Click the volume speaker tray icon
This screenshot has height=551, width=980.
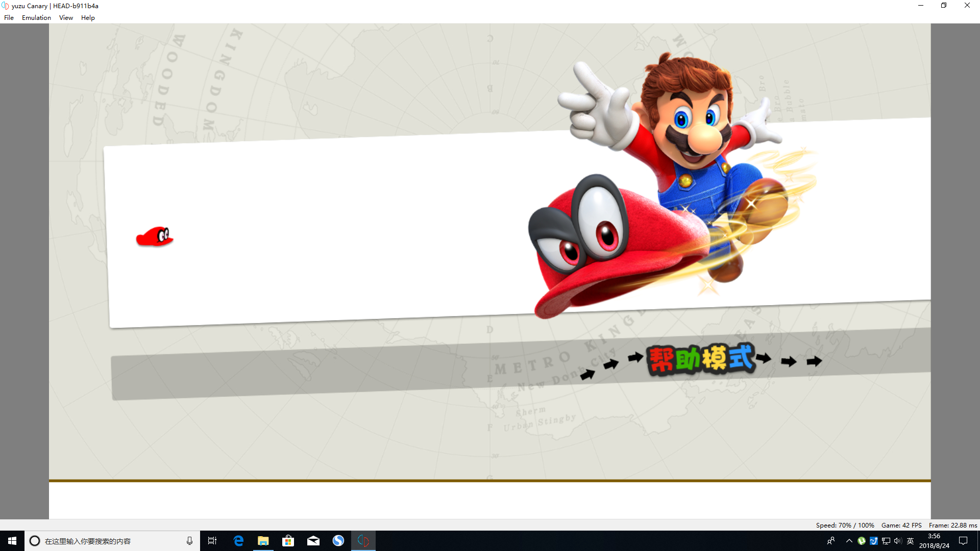point(898,541)
